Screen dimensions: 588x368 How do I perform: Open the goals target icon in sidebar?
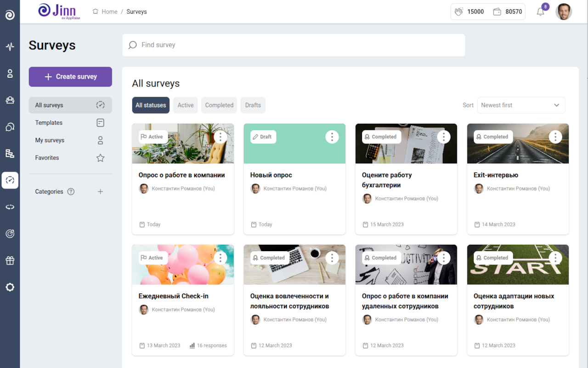pyautogui.click(x=10, y=234)
